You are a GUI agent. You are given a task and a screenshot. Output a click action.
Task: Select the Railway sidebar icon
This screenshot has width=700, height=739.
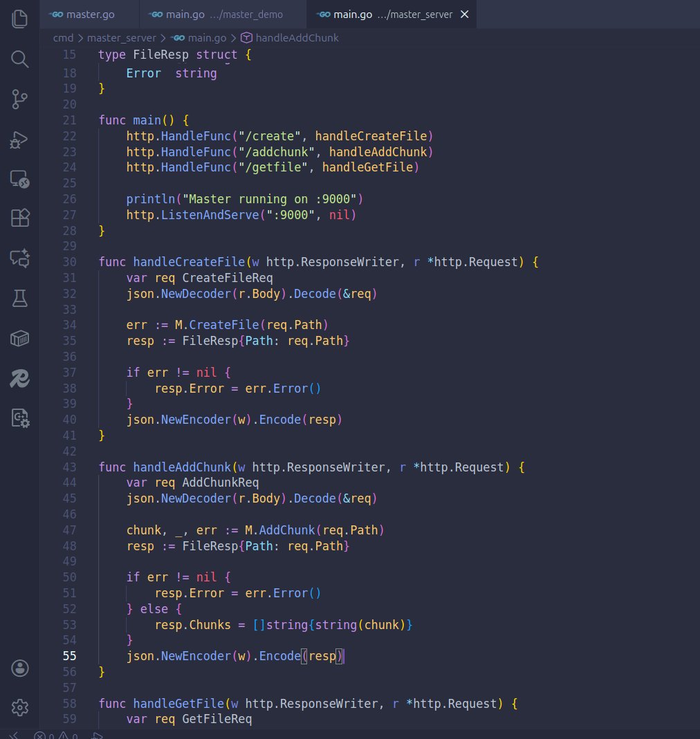[19, 378]
